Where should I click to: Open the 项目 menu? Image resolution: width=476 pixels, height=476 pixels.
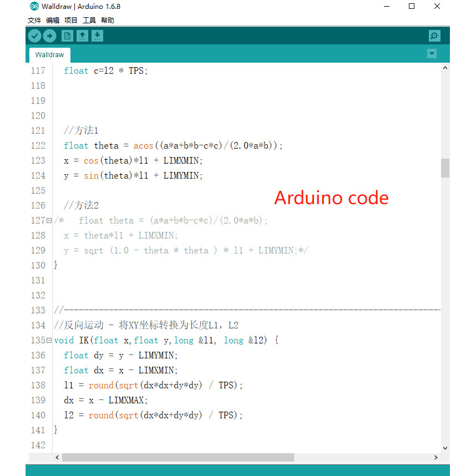71,21
